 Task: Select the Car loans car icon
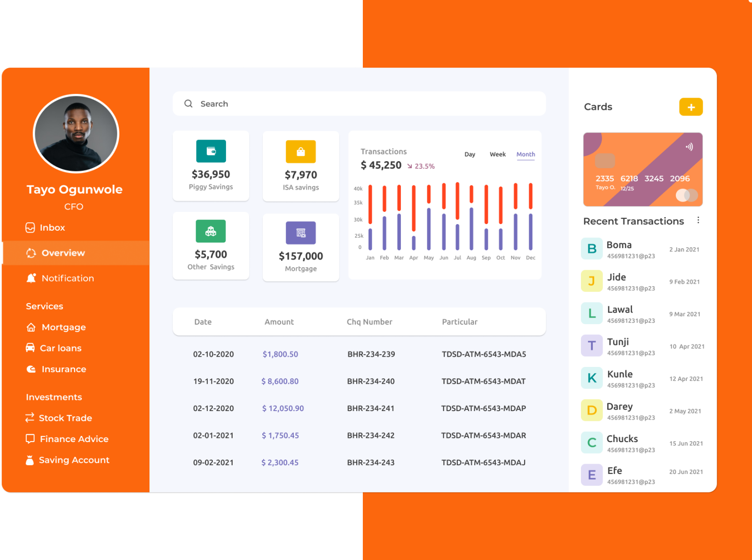click(30, 348)
